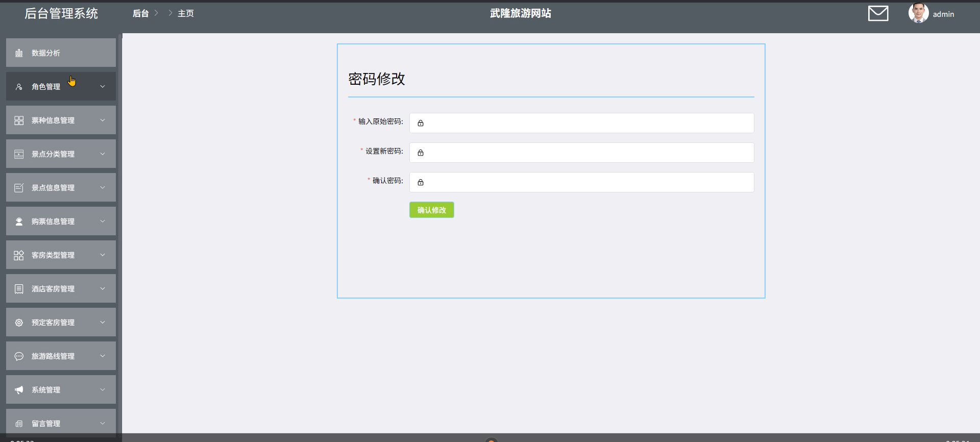Click the green 确认修改 button
The image size is (980, 442).
click(432, 210)
